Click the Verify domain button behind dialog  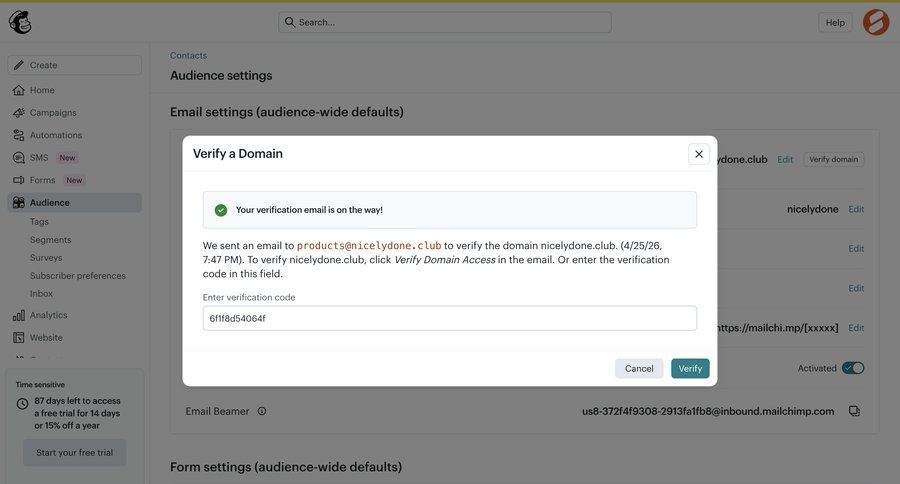click(x=833, y=159)
